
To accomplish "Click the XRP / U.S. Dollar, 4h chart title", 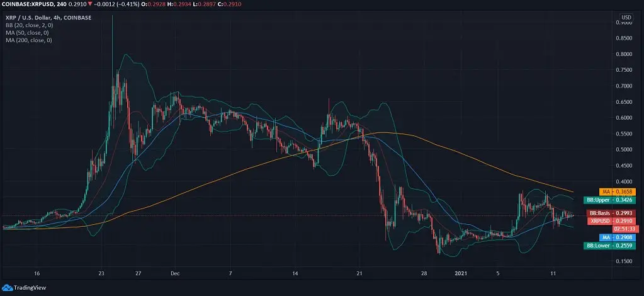I will point(48,18).
